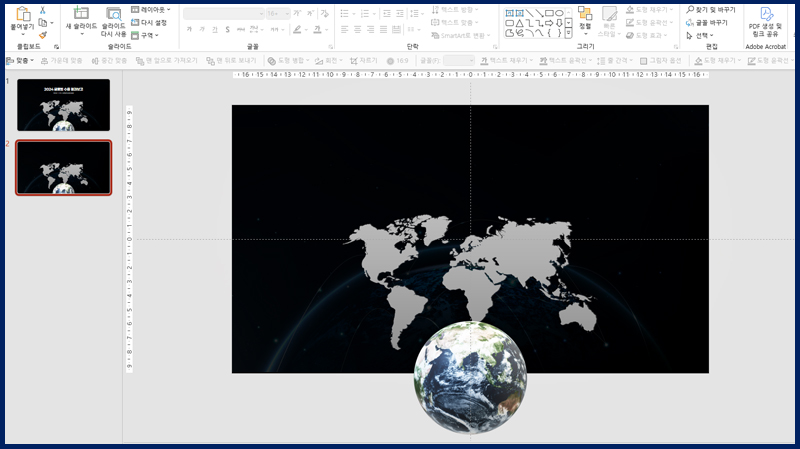Toggle Align Right paragraph alignment
Viewport: 800px width, 449px height.
[x=370, y=30]
